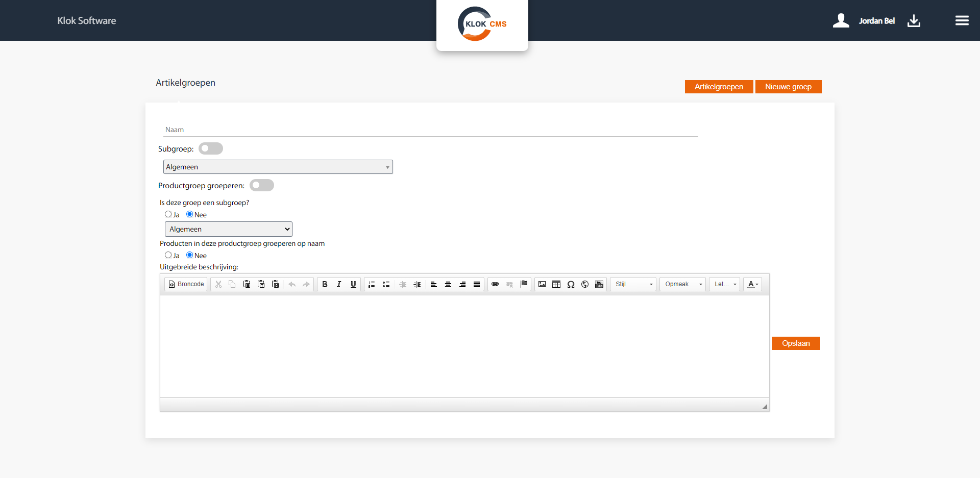
Task: Click the Klok Software title
Action: [x=87, y=20]
